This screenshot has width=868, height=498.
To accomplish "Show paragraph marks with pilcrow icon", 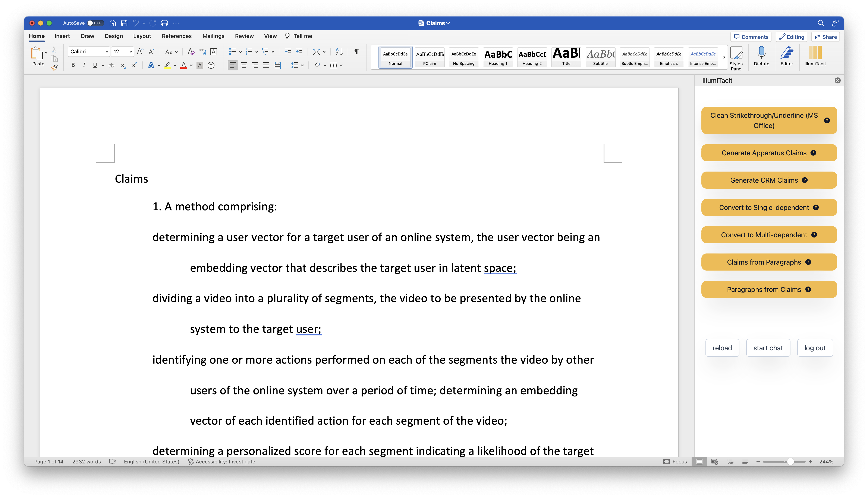I will (356, 52).
